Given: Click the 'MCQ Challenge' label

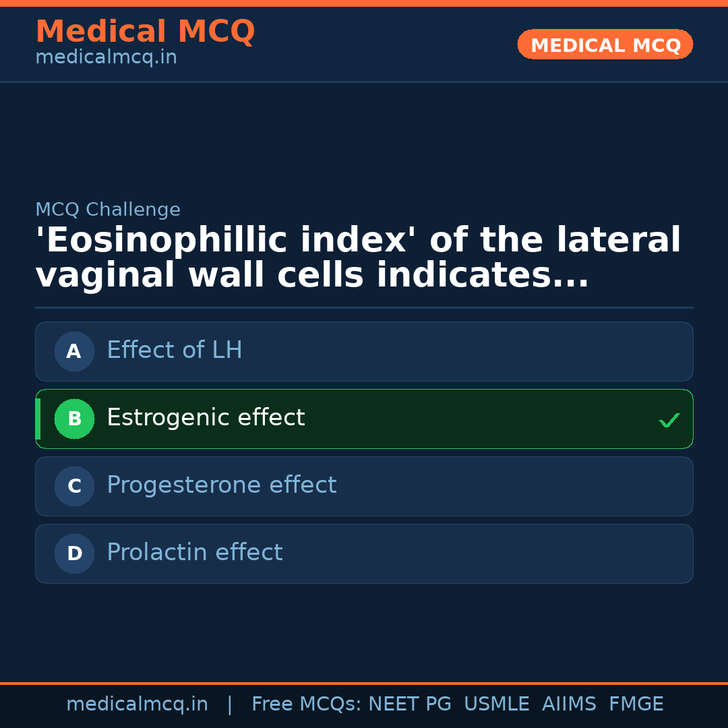Looking at the screenshot, I should [x=108, y=210].
